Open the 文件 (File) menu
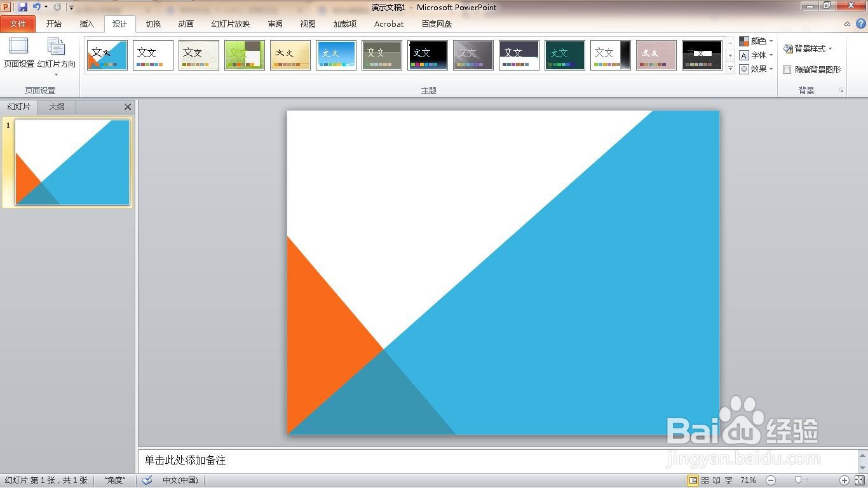The image size is (868, 488). pyautogui.click(x=18, y=24)
